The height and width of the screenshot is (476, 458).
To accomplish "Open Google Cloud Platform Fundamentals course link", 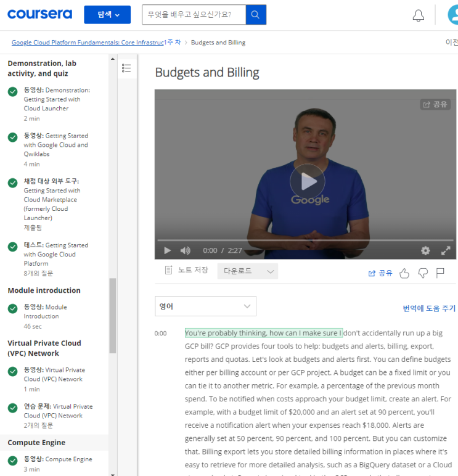I will point(88,43).
